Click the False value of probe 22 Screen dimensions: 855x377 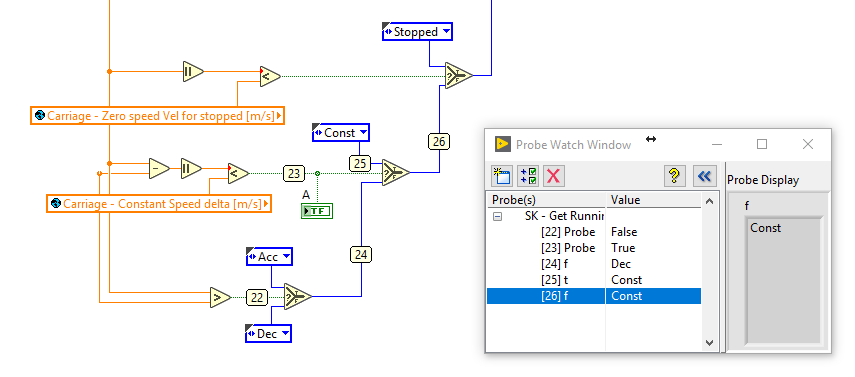[624, 232]
